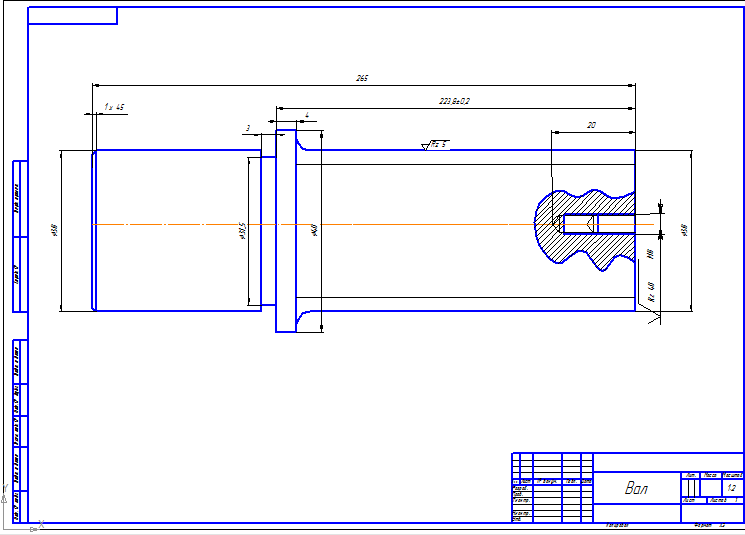Select the Масса header cell
The width and height of the screenshot is (745, 535).
tap(711, 475)
